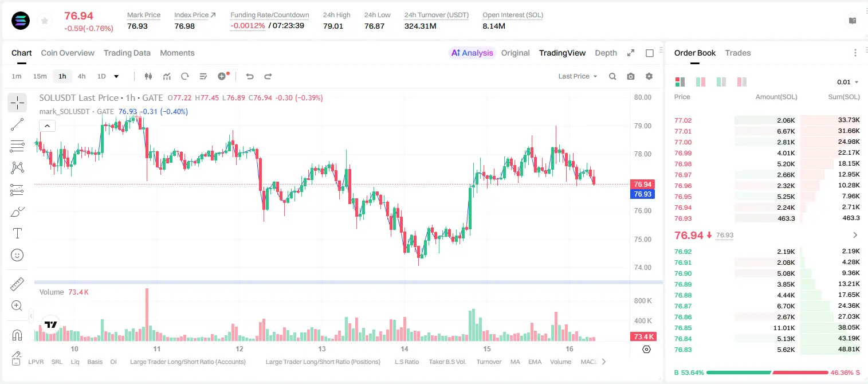Open the Coin Overview tab
This screenshot has width=868, height=384.
68,53
